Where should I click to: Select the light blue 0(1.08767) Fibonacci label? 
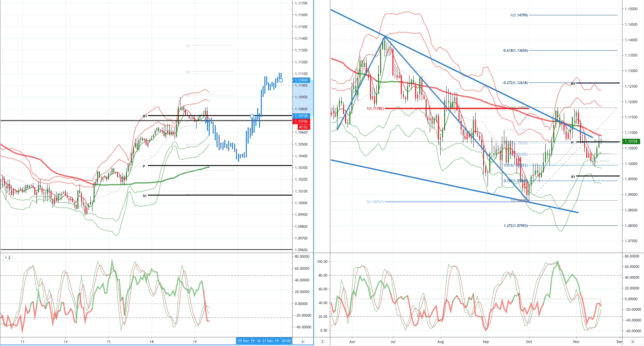pyautogui.click(x=375, y=202)
